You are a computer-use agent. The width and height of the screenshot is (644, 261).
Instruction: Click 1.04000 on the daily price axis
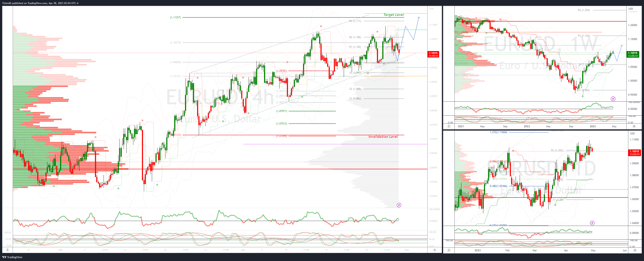click(x=634, y=223)
